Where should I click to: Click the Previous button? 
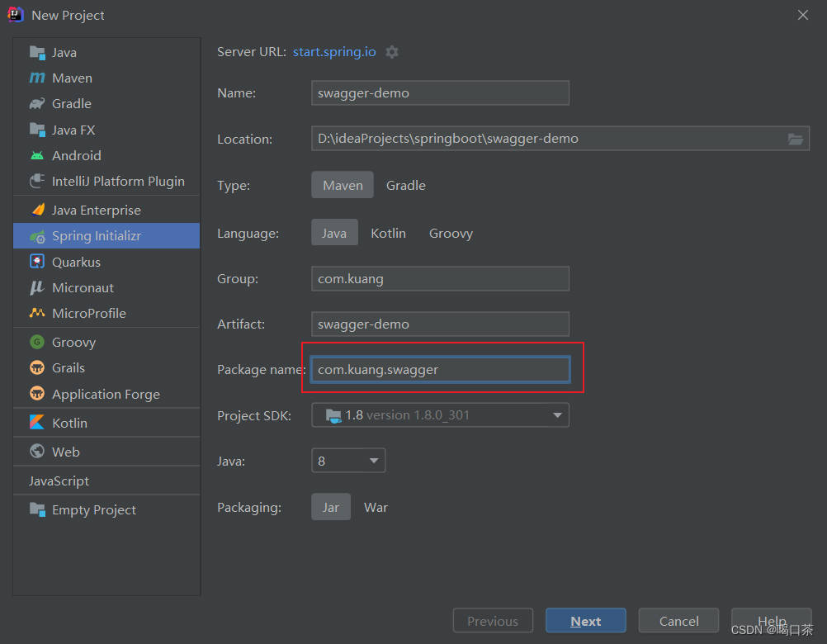click(493, 621)
